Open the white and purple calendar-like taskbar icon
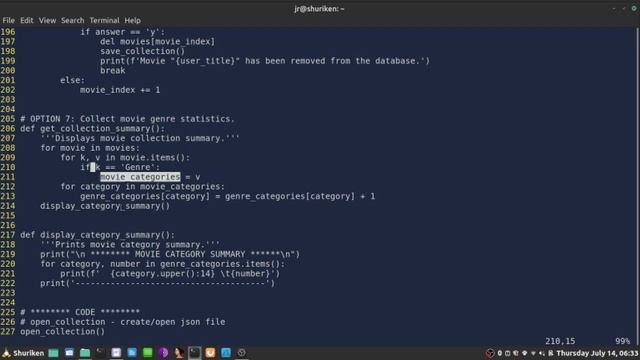Image resolution: width=640 pixels, height=360 pixels. point(116,353)
